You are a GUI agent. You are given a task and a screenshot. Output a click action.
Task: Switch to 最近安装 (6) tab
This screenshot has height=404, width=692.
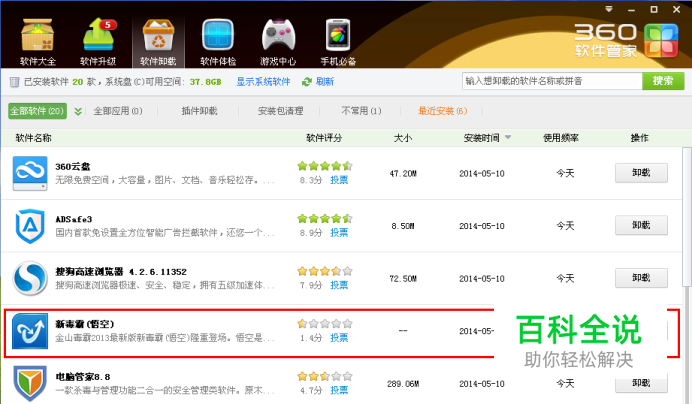[x=443, y=111]
